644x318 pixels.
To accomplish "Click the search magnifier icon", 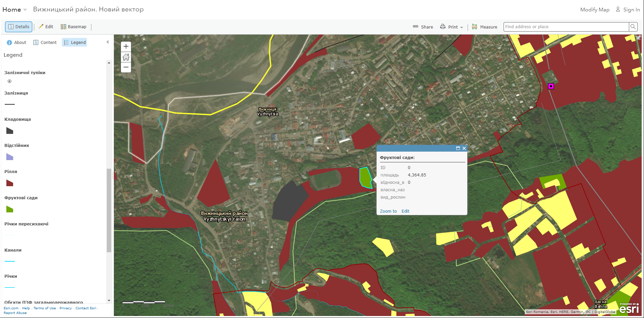I will pyautogui.click(x=633, y=26).
